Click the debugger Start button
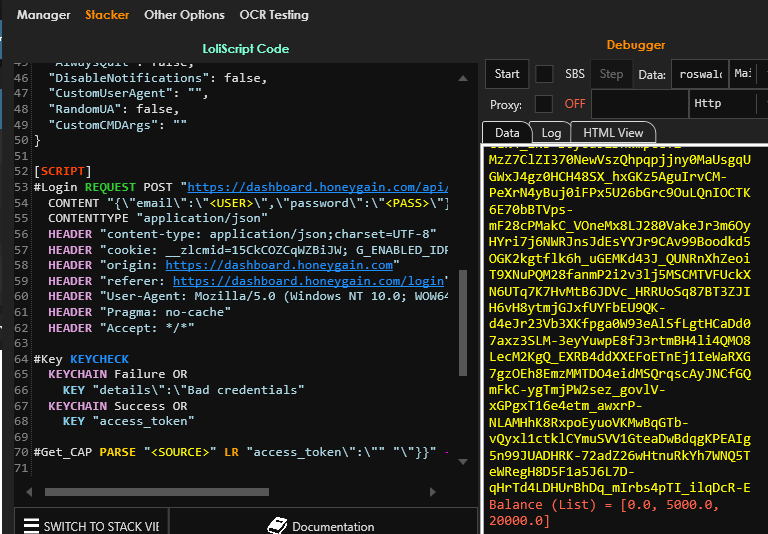This screenshot has height=534, width=768. pos(507,74)
